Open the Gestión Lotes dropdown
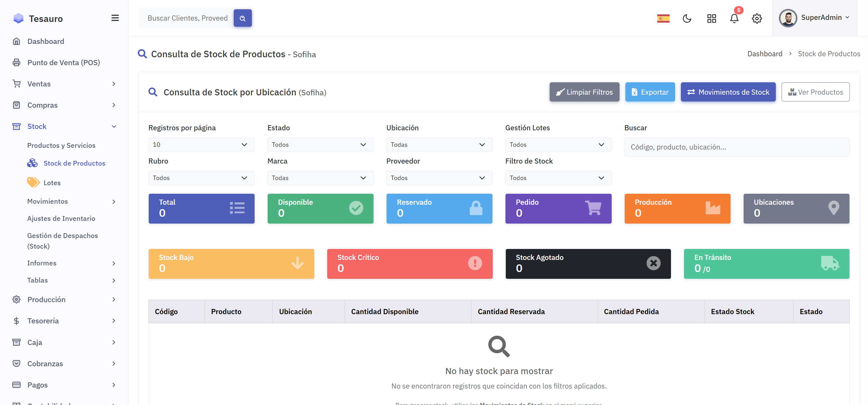The width and height of the screenshot is (868, 405). (558, 145)
